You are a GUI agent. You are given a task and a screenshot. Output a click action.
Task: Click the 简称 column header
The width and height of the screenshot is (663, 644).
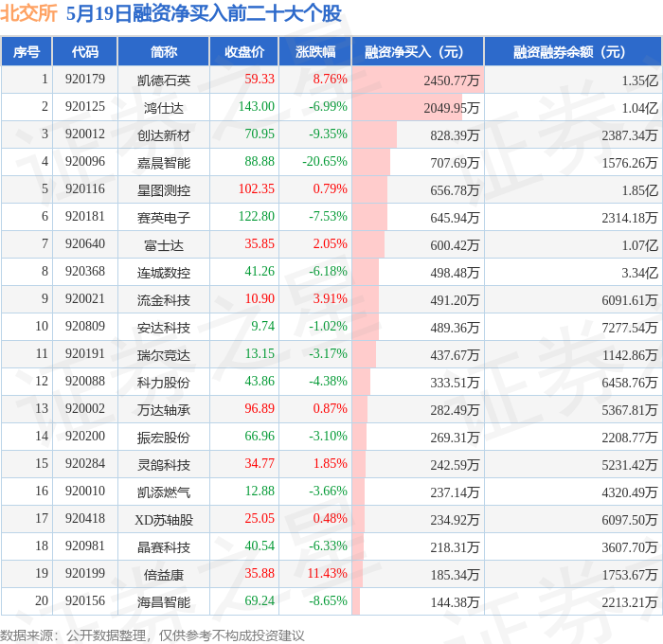pyautogui.click(x=163, y=51)
